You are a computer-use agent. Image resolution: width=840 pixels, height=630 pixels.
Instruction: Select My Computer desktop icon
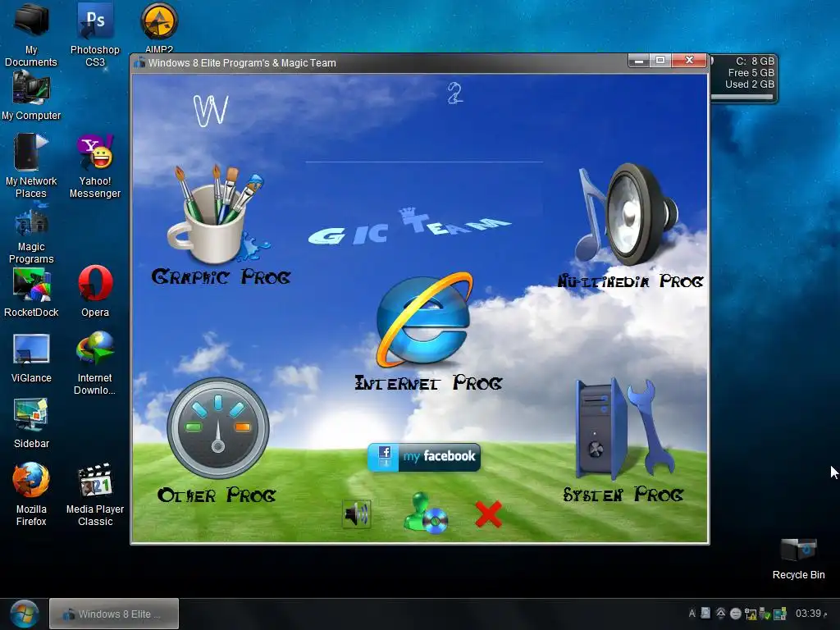(31, 97)
